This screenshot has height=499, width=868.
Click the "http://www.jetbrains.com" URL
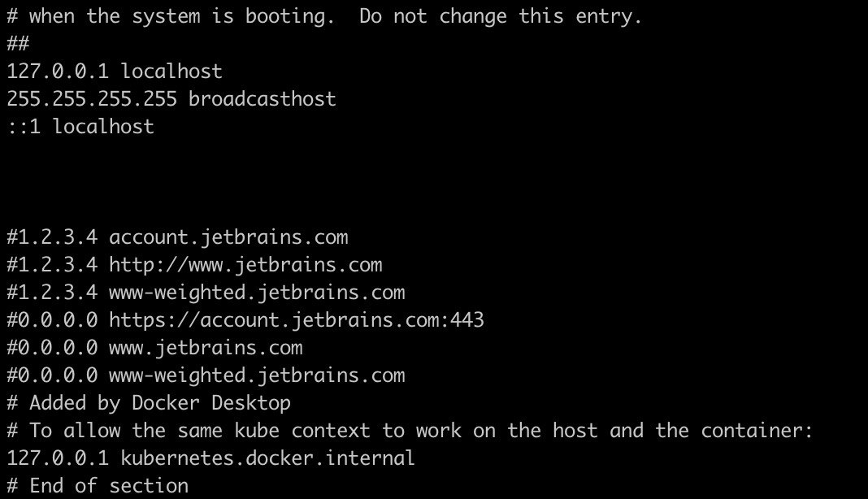pos(245,265)
